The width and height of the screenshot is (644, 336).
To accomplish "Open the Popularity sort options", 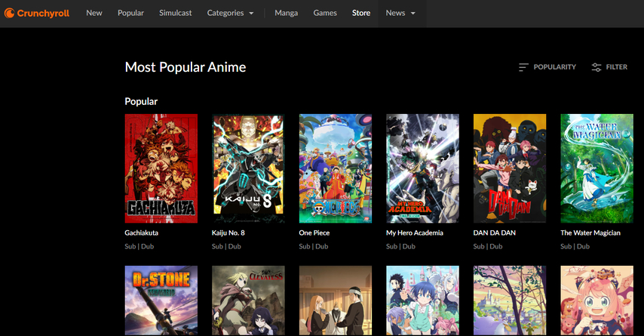I will pyautogui.click(x=547, y=67).
